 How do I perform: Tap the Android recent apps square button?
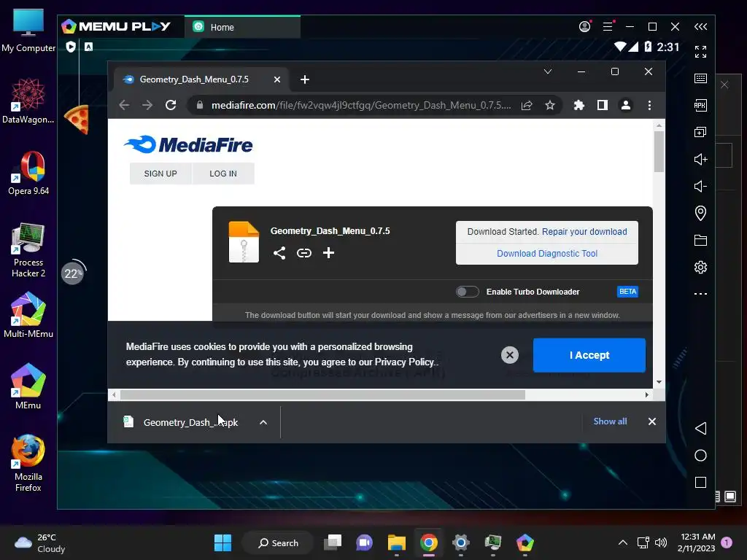(700, 483)
